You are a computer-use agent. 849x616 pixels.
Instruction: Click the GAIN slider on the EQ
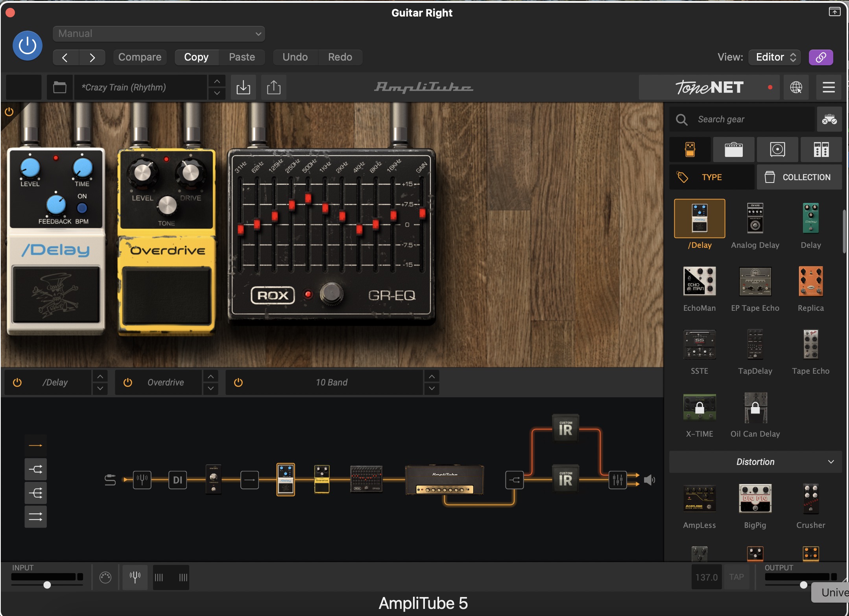(x=422, y=214)
